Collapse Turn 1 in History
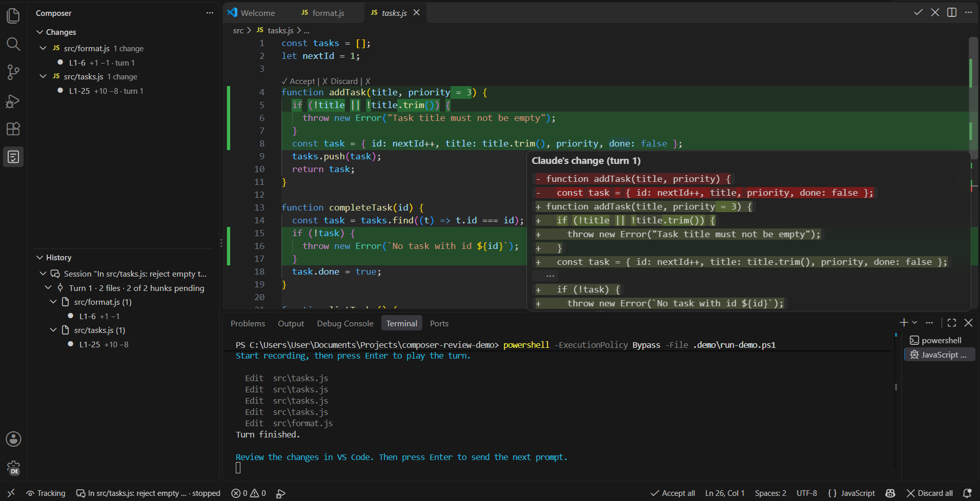 point(48,288)
